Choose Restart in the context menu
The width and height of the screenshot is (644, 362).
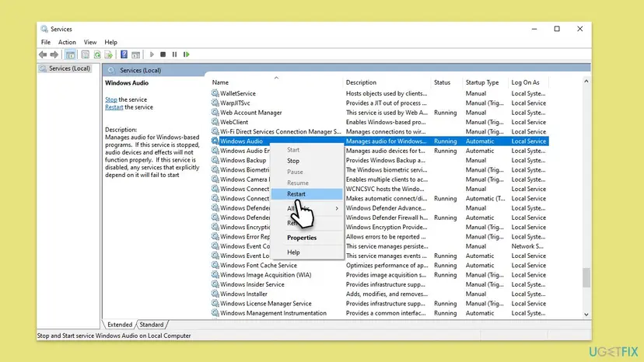306,193
